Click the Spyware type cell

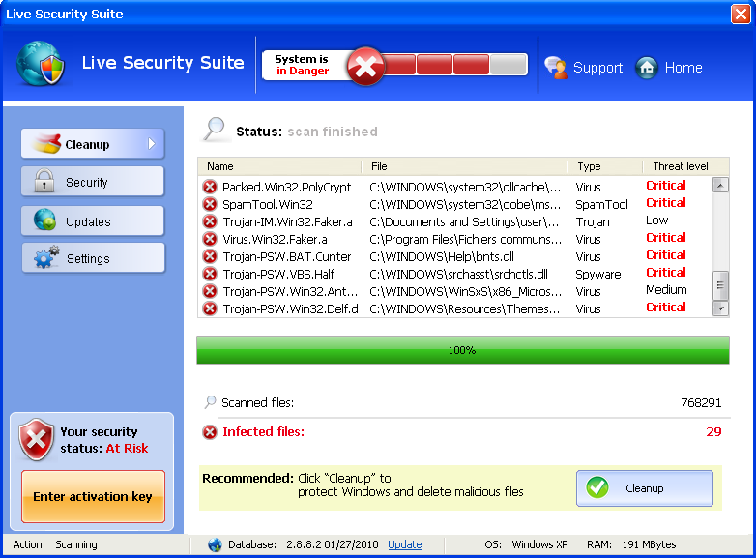pyautogui.click(x=597, y=275)
